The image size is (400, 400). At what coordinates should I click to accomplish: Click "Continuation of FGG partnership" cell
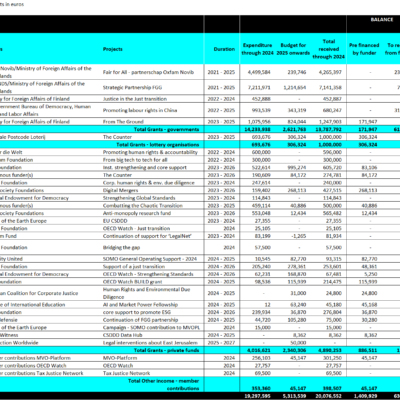click(x=140, y=320)
